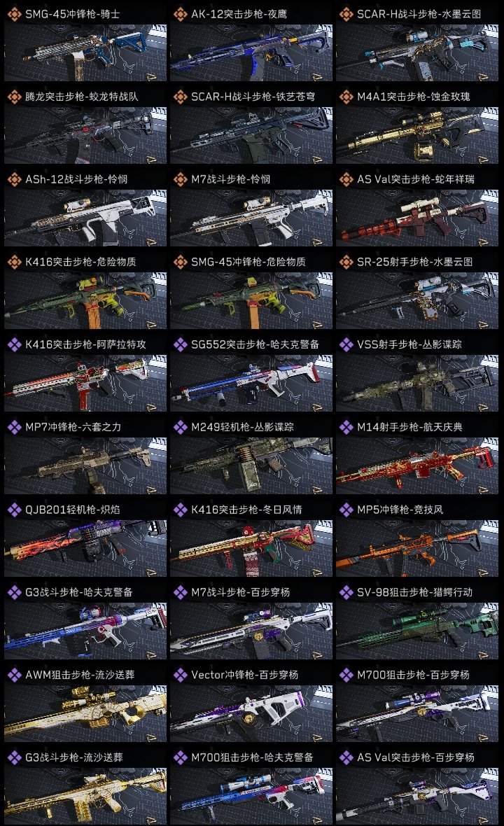Screen dimensions: 504x826
Task: Click the orange rarity icon beside SMG-45冲锋枪-骑士
Action: tap(14, 14)
